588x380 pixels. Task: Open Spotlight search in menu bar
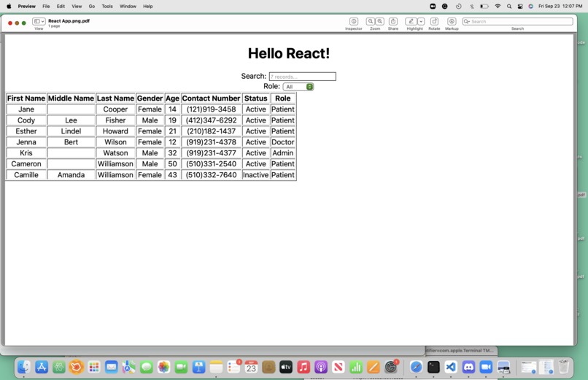coord(509,6)
